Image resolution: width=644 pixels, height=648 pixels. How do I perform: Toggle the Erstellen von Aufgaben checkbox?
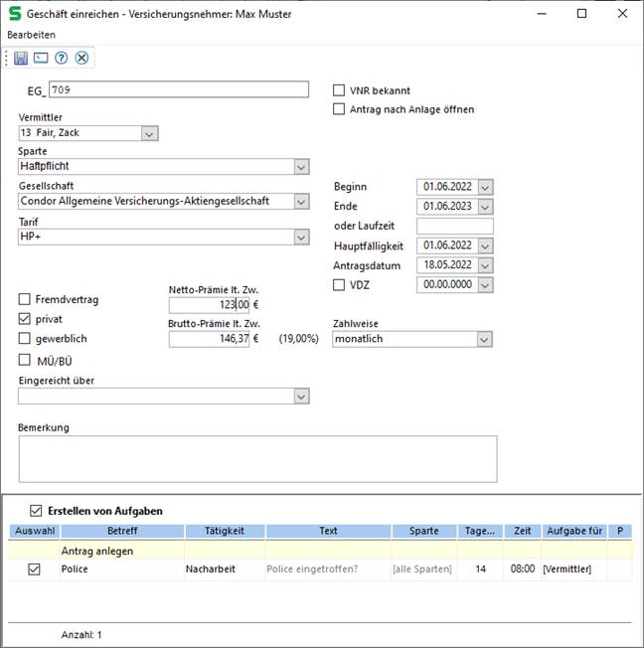pyautogui.click(x=37, y=511)
